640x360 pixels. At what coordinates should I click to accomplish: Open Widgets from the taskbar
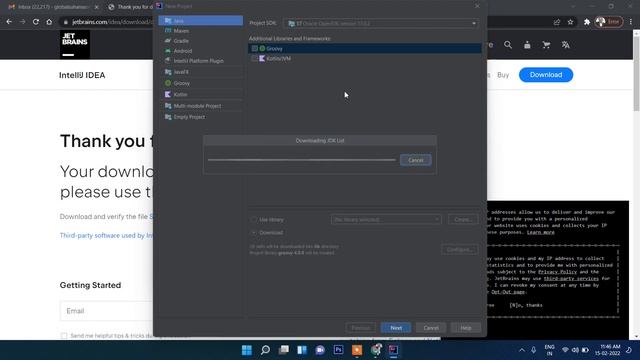point(302,350)
